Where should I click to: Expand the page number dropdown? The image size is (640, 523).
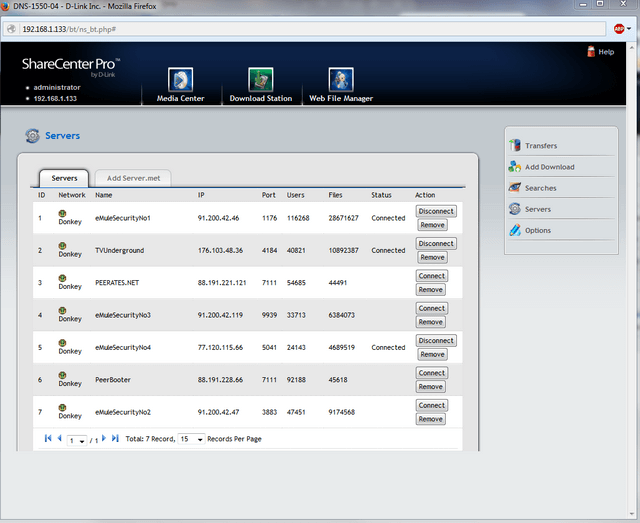pyautogui.click(x=77, y=440)
